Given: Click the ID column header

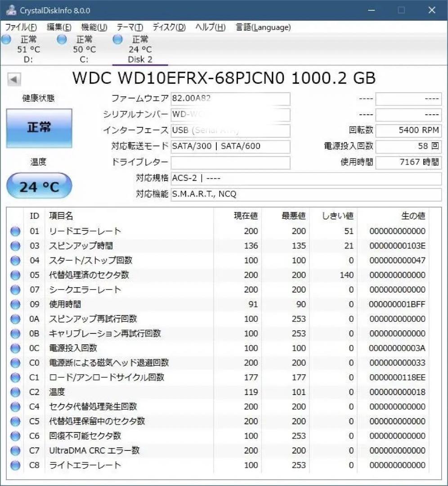Looking at the screenshot, I should coord(34,216).
